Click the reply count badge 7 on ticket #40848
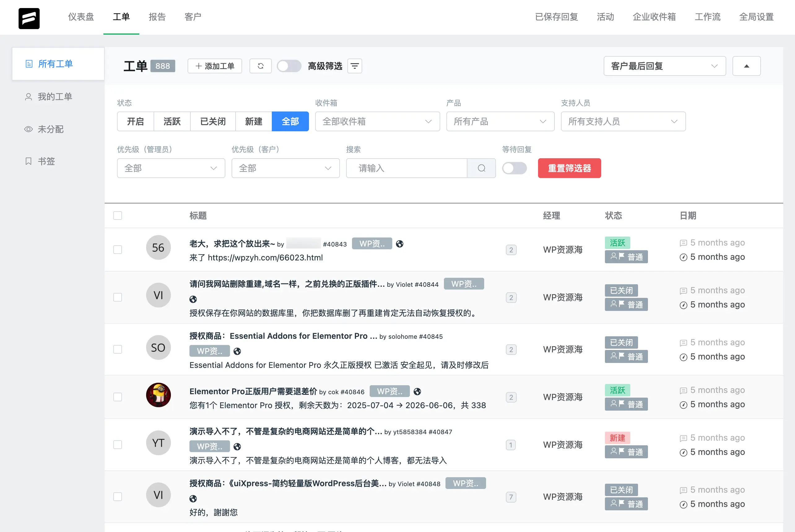795x532 pixels. click(511, 497)
